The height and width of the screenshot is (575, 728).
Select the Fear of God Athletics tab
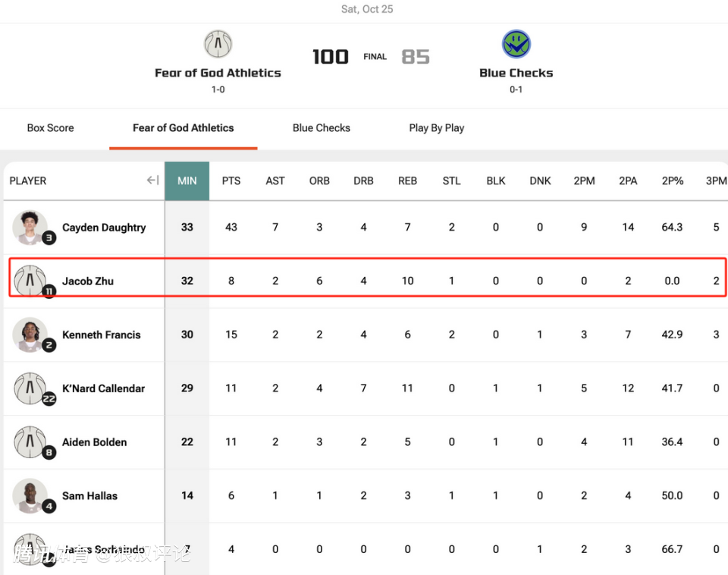pyautogui.click(x=183, y=128)
